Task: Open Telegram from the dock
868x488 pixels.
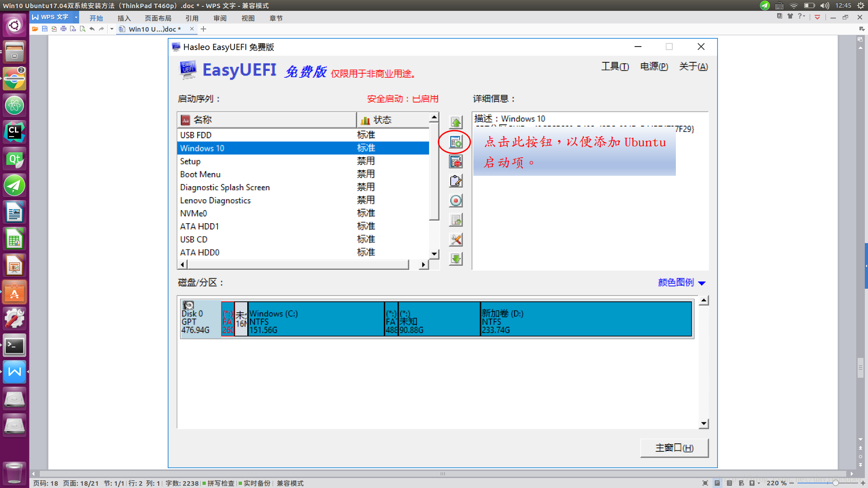Action: coord(14,185)
